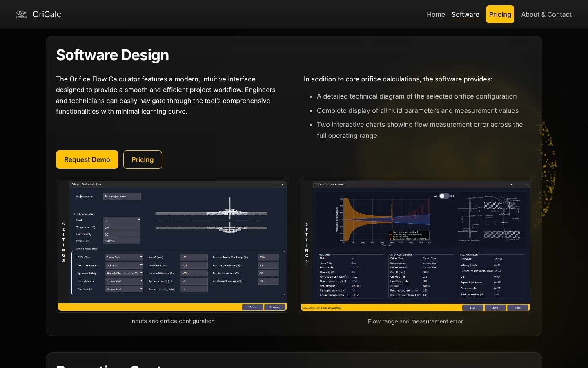Screen dimensions: 588x368
Task: Click the line "In addition to core orifice calculations"
Action: pyautogui.click(x=398, y=79)
